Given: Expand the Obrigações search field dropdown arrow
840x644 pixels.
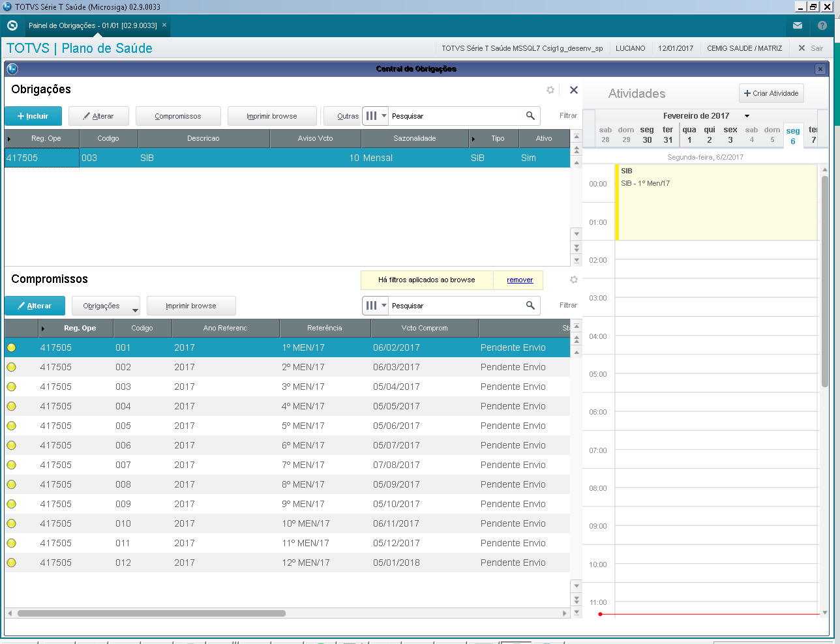Looking at the screenshot, I should point(384,116).
